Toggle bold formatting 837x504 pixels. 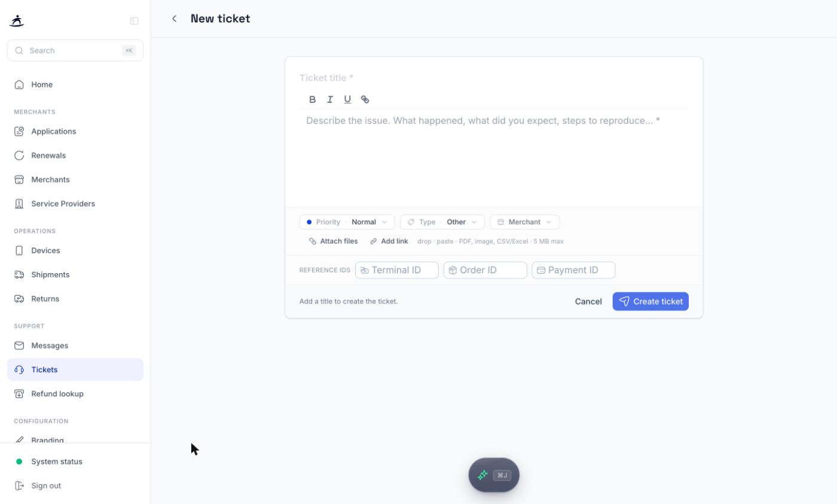(x=312, y=99)
